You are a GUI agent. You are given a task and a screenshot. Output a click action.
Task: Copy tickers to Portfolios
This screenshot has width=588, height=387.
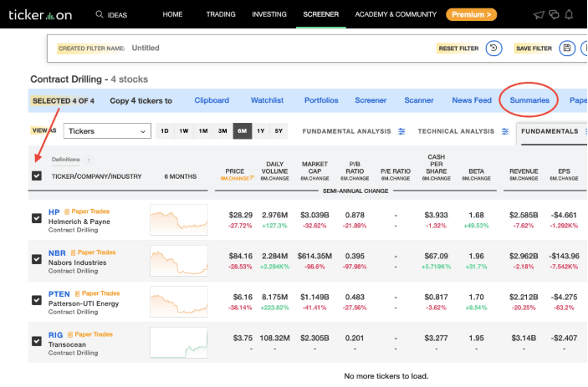[321, 100]
